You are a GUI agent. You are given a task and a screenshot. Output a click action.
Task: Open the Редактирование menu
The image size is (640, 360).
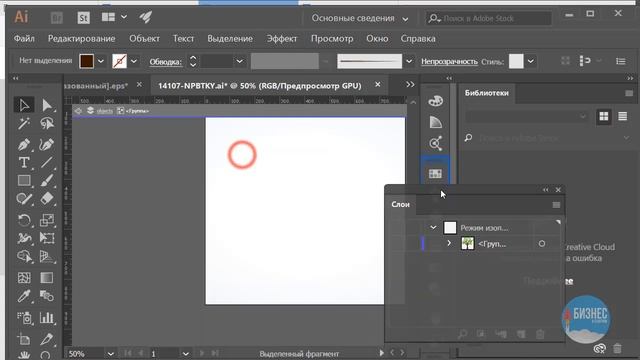pyautogui.click(x=82, y=38)
